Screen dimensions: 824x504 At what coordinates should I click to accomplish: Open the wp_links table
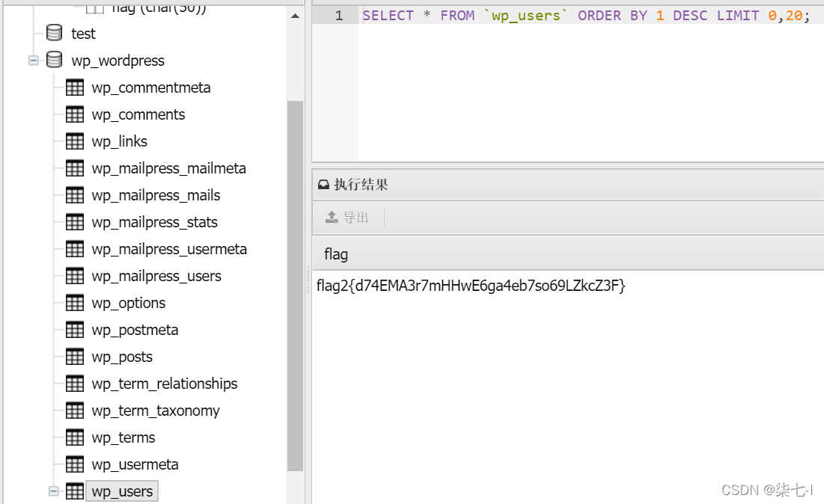pyautogui.click(x=119, y=142)
